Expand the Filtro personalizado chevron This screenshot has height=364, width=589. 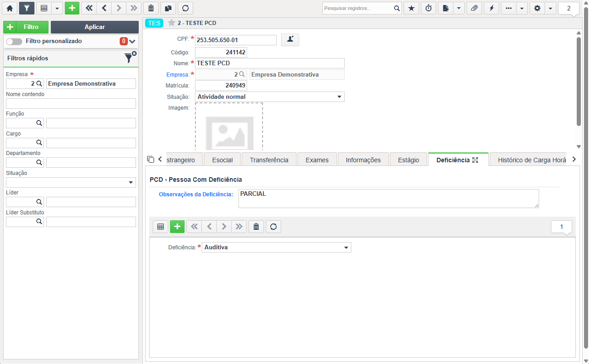(x=132, y=41)
